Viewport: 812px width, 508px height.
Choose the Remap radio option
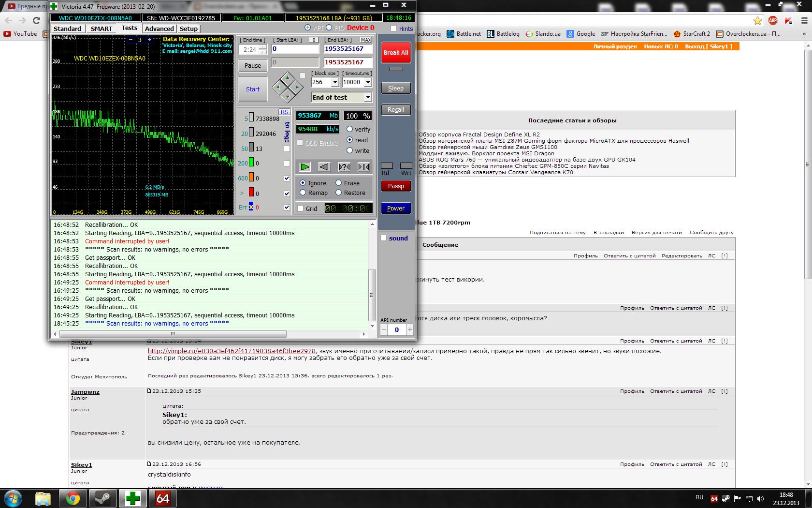pyautogui.click(x=303, y=193)
